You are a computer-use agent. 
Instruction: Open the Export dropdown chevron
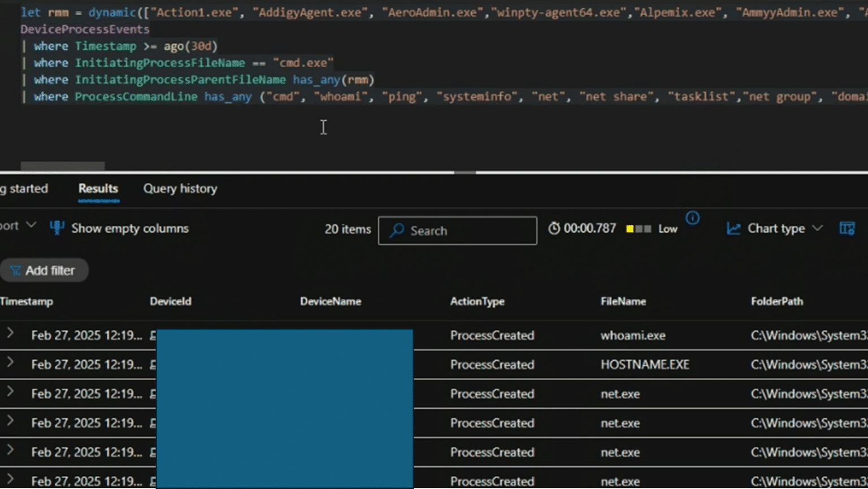[31, 225]
